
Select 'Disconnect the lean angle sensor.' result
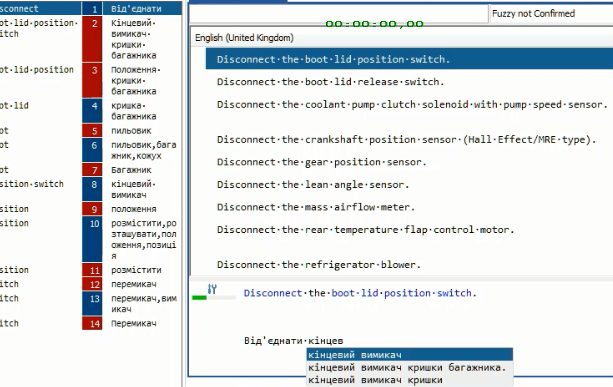tap(313, 185)
